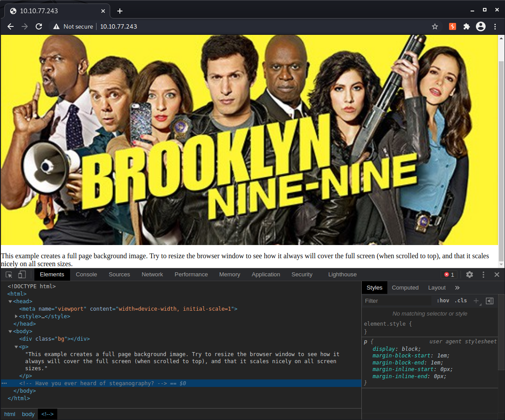Open the node actions ellipsis

(4, 383)
